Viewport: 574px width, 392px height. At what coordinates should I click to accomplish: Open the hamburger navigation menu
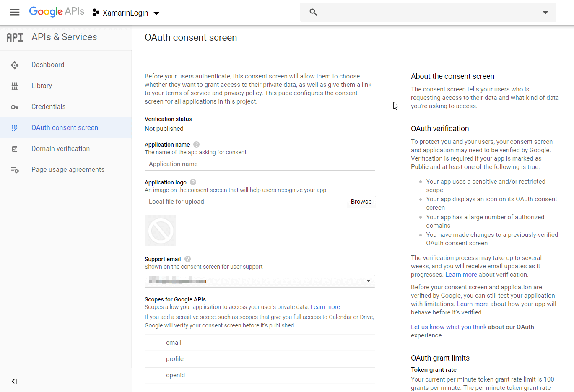pos(15,12)
